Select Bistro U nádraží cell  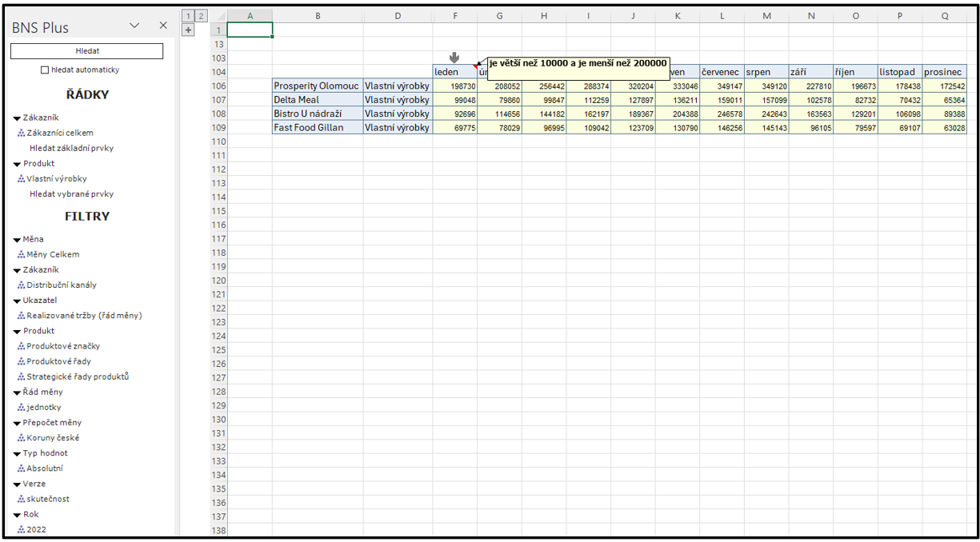[x=318, y=114]
